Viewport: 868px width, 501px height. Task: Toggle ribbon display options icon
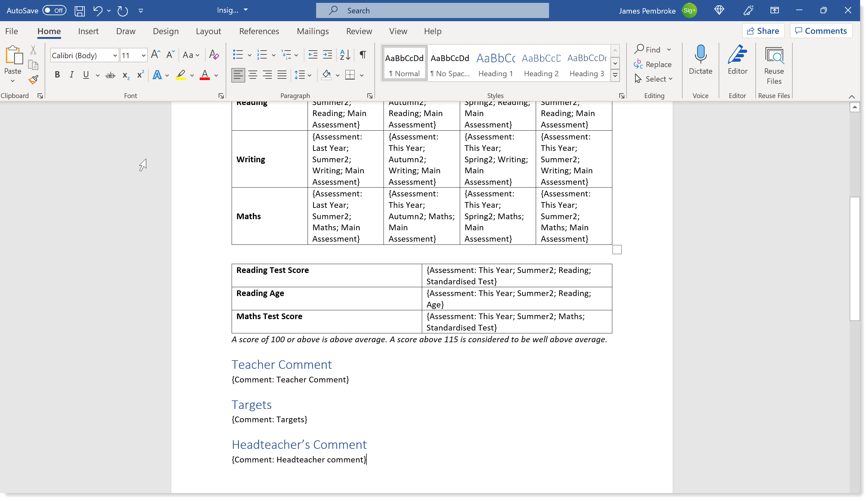pos(774,10)
